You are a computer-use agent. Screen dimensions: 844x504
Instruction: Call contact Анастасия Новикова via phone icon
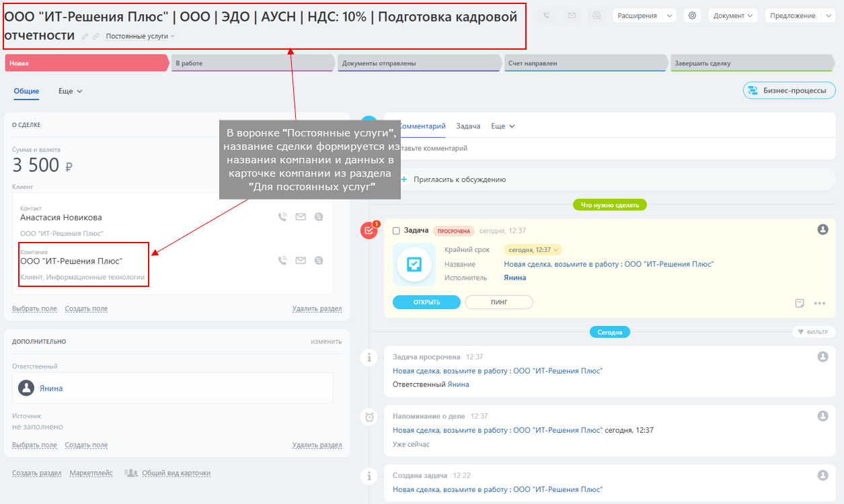pos(282,217)
